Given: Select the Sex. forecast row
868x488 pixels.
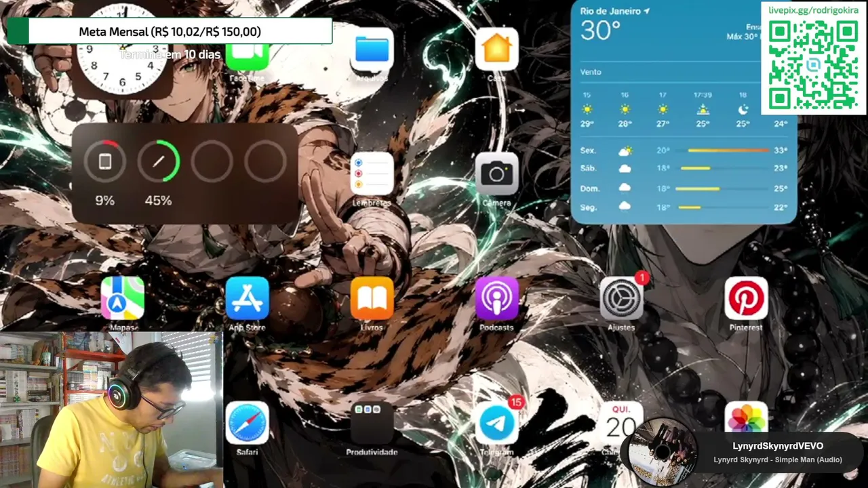Looking at the screenshot, I should point(684,150).
